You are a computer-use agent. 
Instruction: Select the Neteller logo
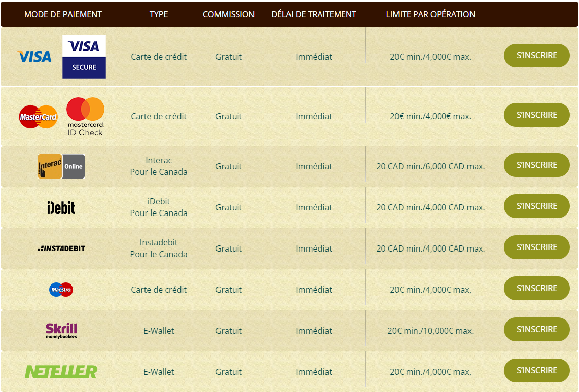[61, 371]
